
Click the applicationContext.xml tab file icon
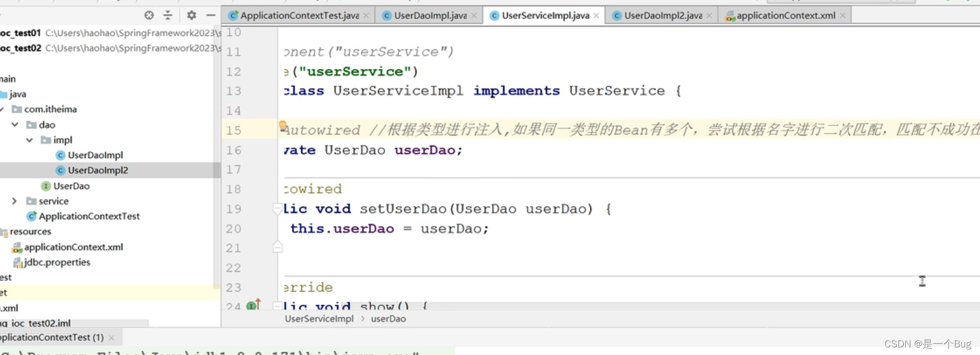coord(730,16)
